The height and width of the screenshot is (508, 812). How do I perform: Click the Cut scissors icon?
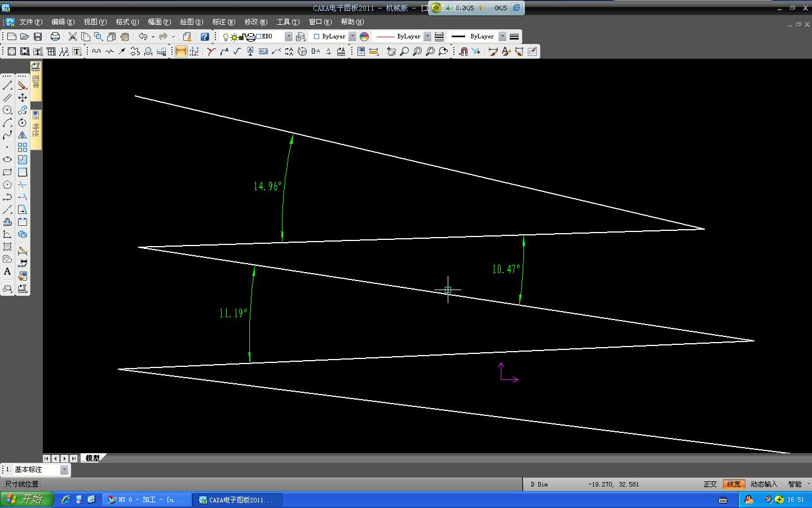click(x=73, y=37)
